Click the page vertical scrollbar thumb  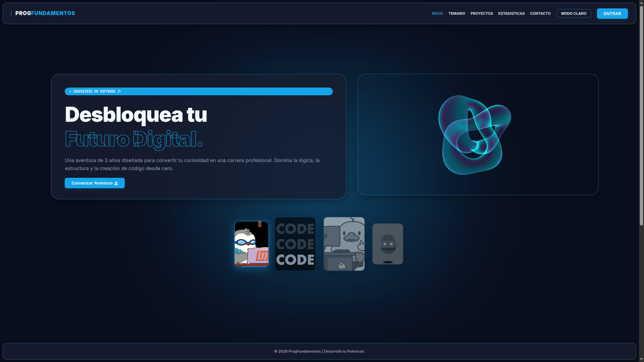(x=641, y=116)
